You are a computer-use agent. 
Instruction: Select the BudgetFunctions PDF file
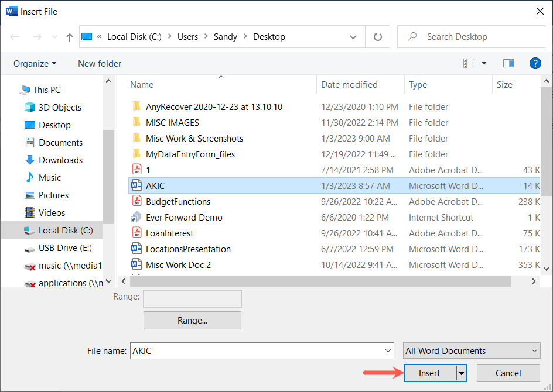pyautogui.click(x=177, y=202)
